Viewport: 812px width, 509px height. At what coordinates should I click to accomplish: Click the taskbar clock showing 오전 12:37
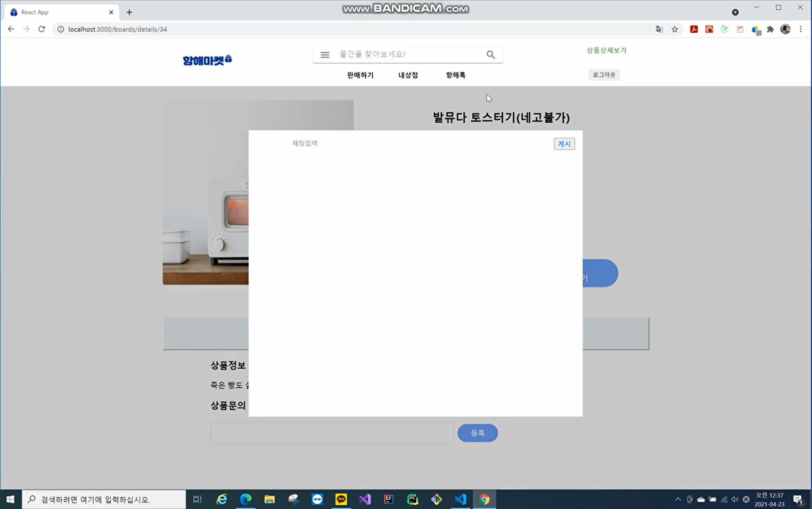pos(769,500)
